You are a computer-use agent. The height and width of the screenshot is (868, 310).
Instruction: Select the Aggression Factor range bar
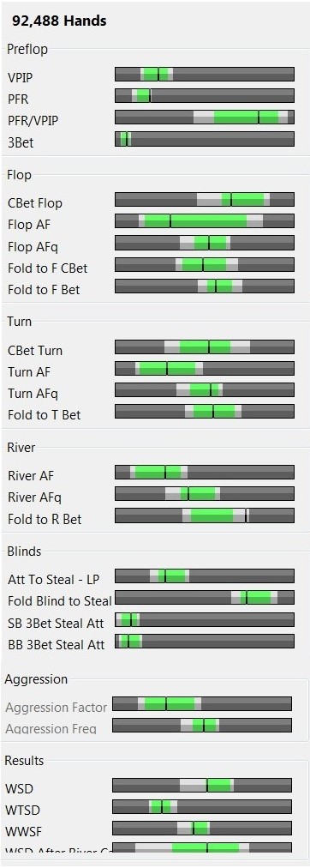(x=202, y=703)
